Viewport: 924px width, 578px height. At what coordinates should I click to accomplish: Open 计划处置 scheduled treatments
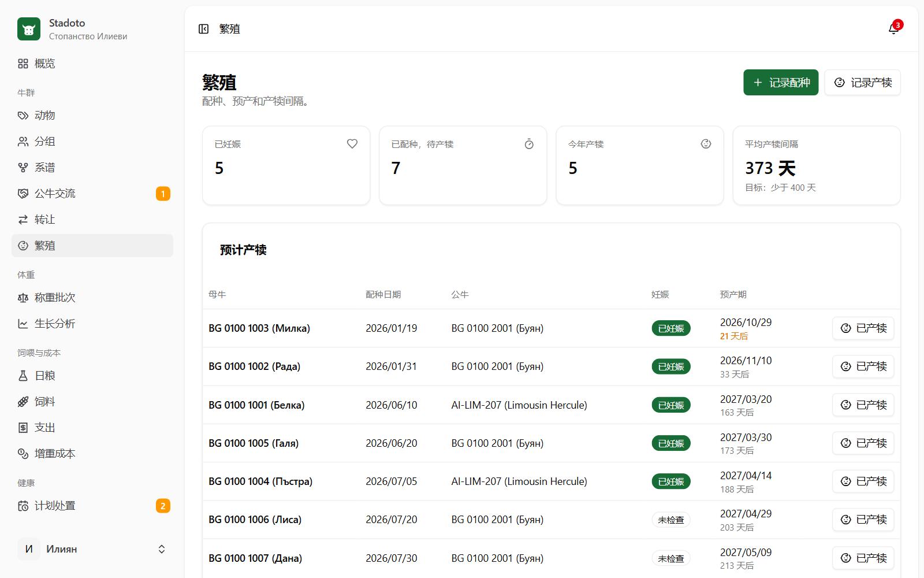92,506
